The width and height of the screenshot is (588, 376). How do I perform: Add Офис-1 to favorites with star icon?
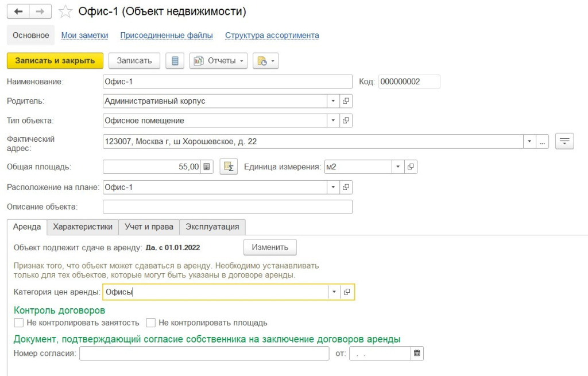(66, 11)
